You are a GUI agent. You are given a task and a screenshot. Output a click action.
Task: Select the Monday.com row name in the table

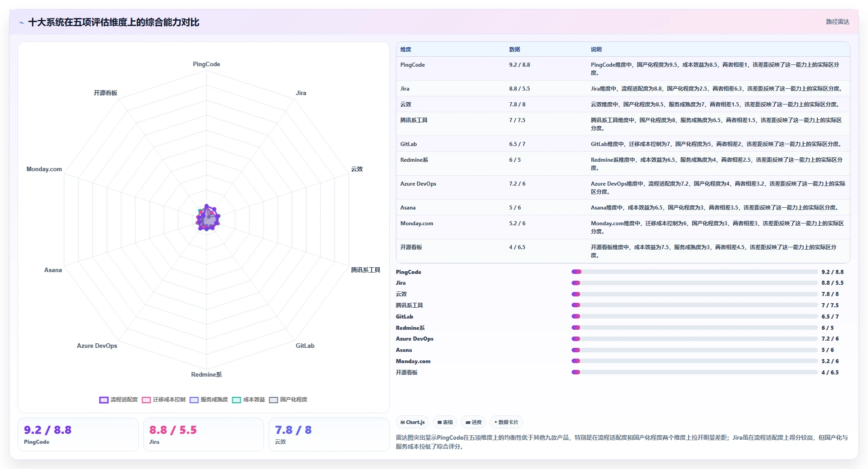tap(417, 223)
